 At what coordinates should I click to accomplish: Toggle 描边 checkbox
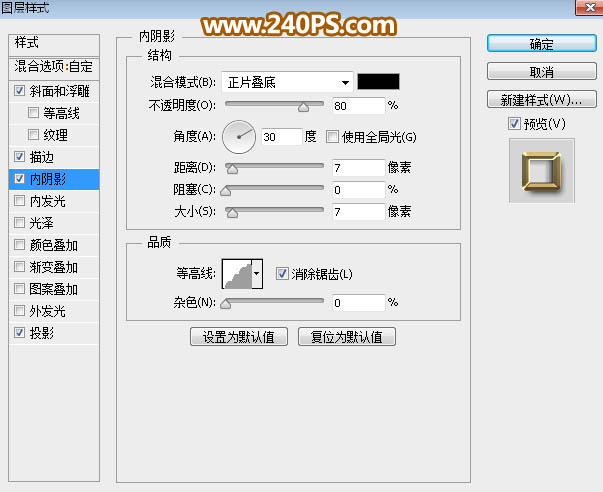tap(19, 157)
